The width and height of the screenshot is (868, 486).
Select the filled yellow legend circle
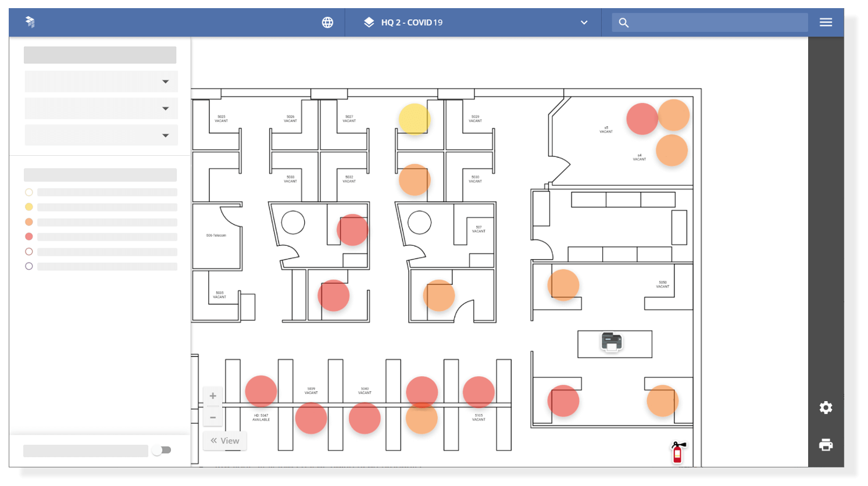click(x=28, y=207)
